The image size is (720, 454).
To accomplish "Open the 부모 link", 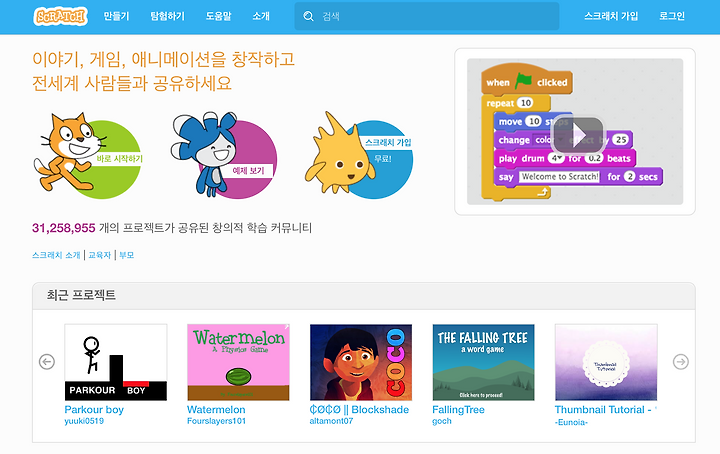I will tap(127, 255).
